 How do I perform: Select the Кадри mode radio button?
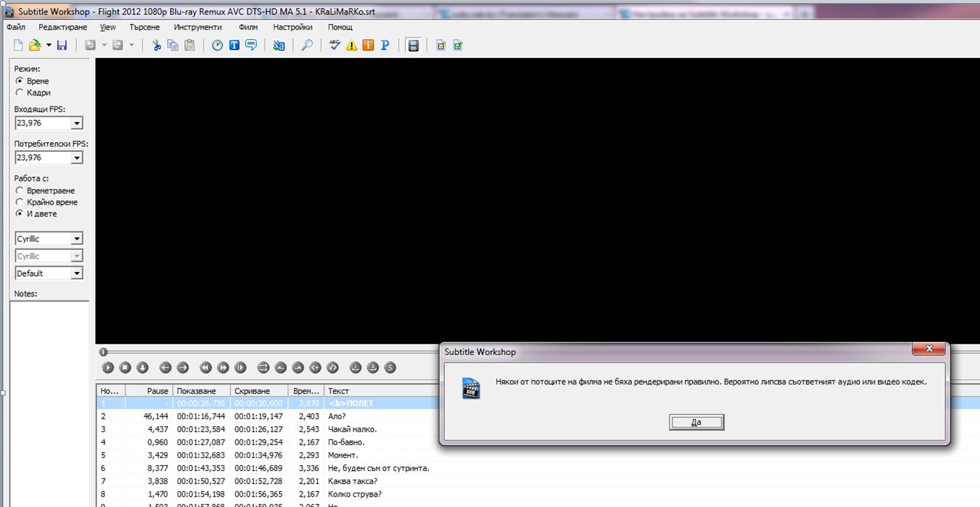tap(20, 93)
